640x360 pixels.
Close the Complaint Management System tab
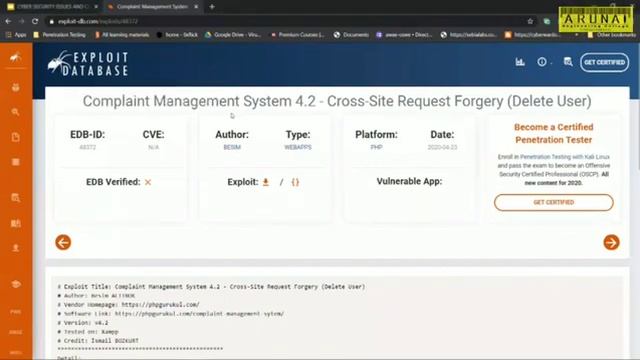pyautogui.click(x=196, y=7)
